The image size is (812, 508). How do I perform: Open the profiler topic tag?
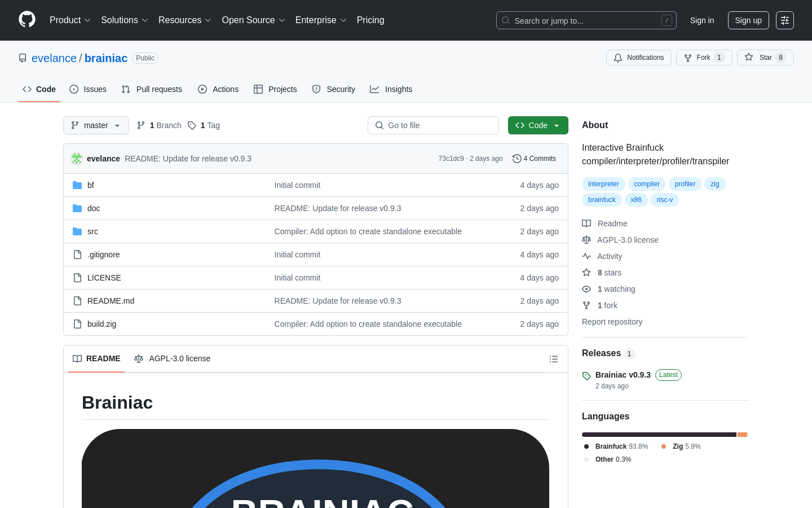point(685,184)
